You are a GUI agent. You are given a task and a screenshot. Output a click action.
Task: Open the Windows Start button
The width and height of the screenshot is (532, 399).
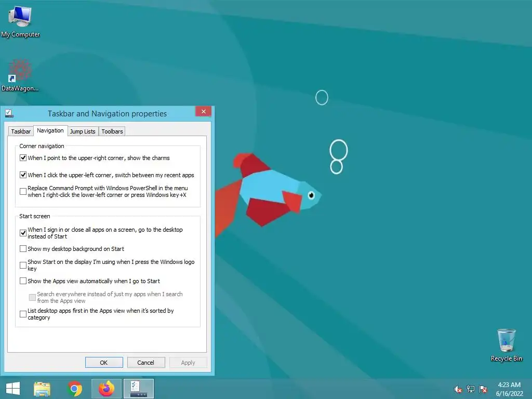[x=13, y=389]
